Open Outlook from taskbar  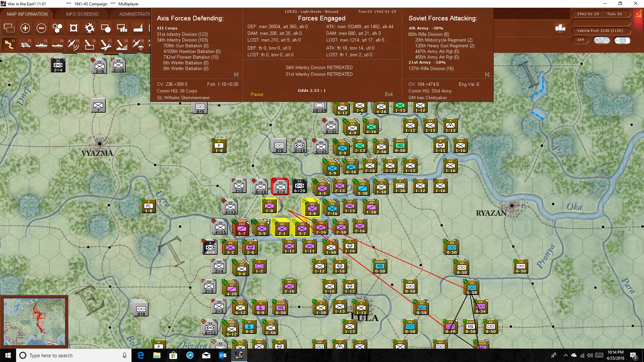tap(222, 355)
